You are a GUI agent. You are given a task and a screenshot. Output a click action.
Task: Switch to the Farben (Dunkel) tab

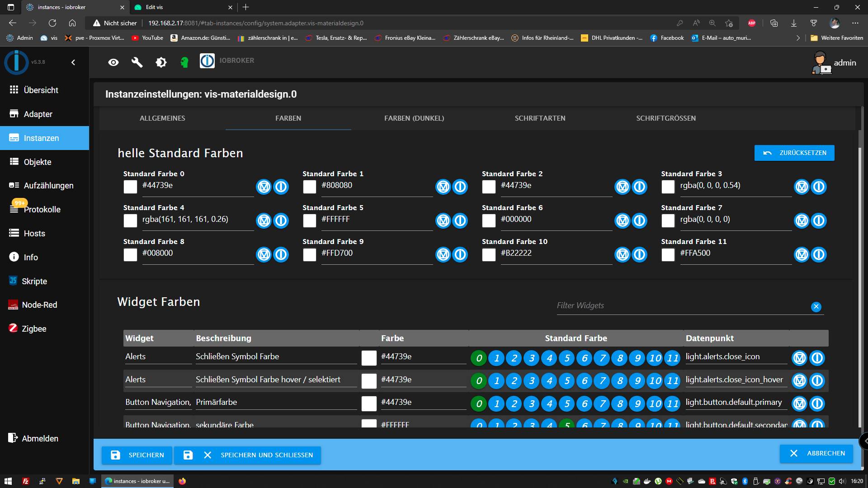414,118
